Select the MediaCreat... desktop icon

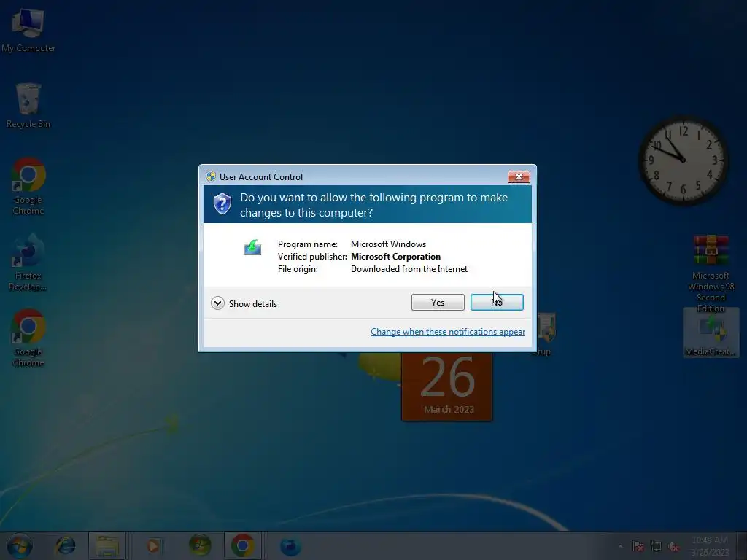coord(711,333)
